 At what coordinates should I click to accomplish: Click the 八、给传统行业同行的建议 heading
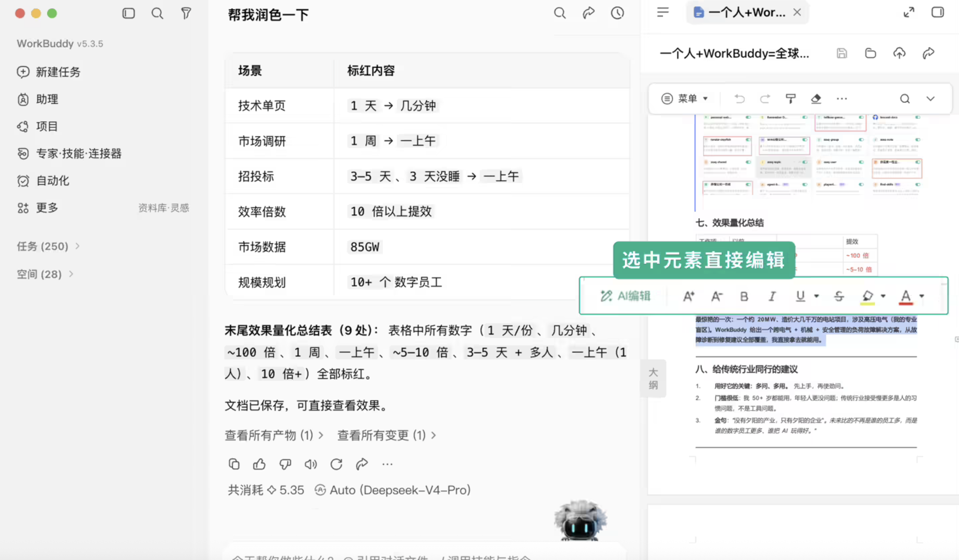click(746, 369)
